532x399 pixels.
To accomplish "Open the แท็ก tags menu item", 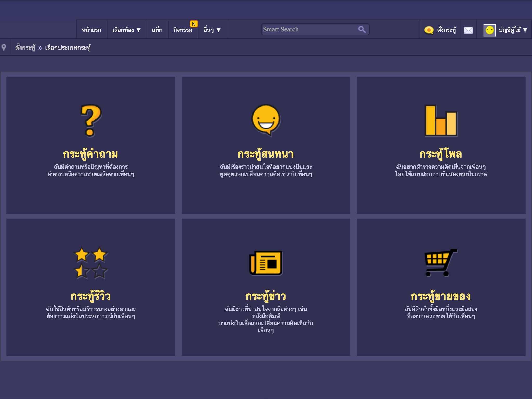I will (157, 30).
